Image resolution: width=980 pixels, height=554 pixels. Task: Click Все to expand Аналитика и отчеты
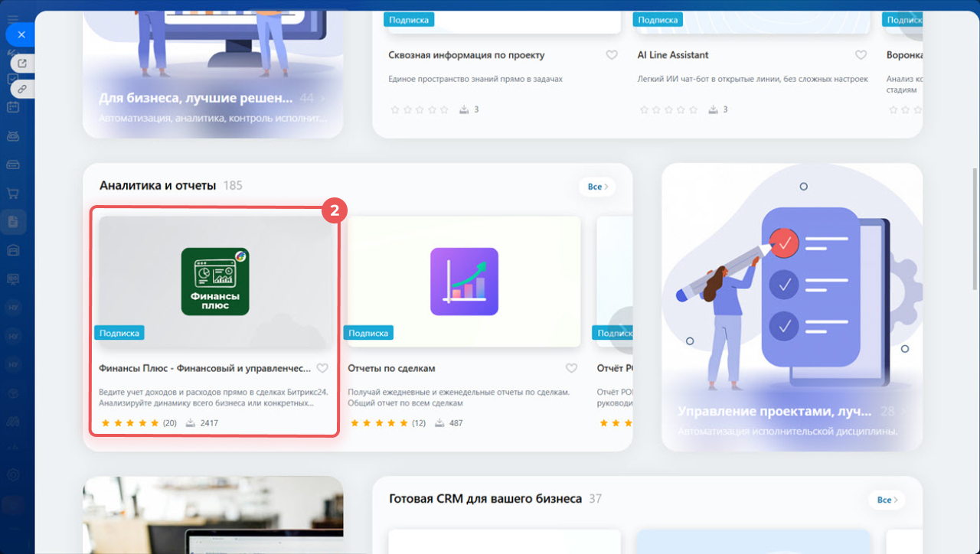point(597,186)
